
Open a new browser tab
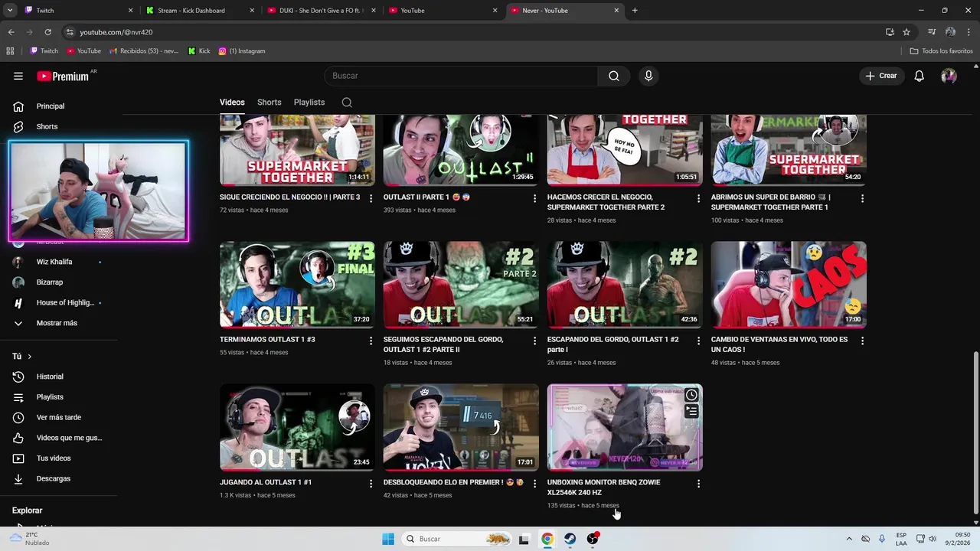(x=635, y=11)
